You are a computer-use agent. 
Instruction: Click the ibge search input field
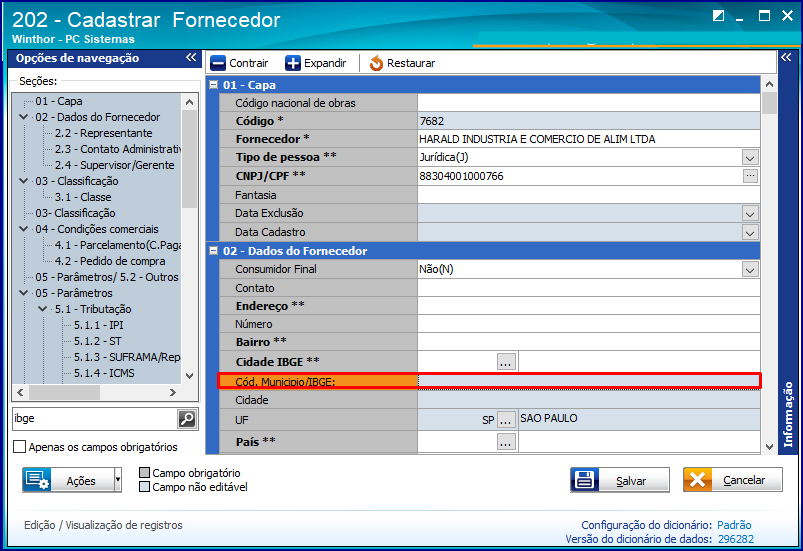tap(95, 419)
